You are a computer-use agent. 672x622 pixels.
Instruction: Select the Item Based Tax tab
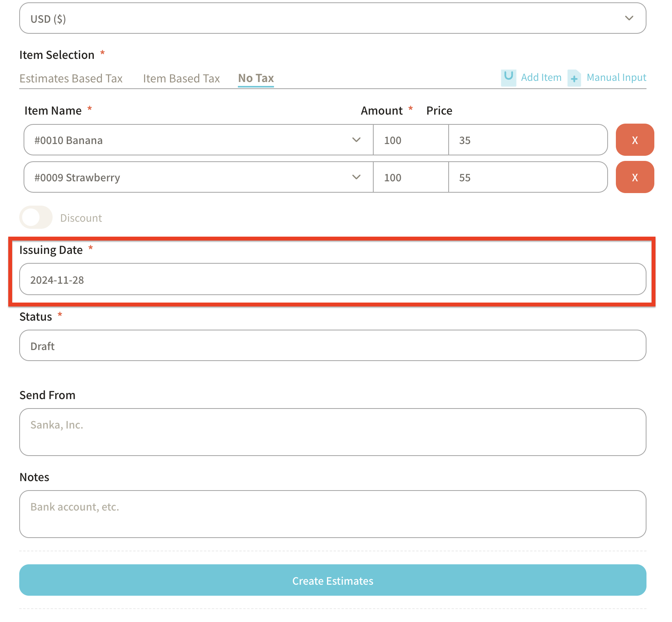pos(181,78)
